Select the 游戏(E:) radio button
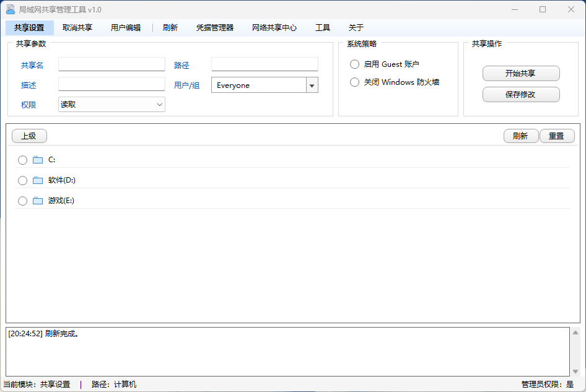Screen dimensions: 586x392 (22, 201)
